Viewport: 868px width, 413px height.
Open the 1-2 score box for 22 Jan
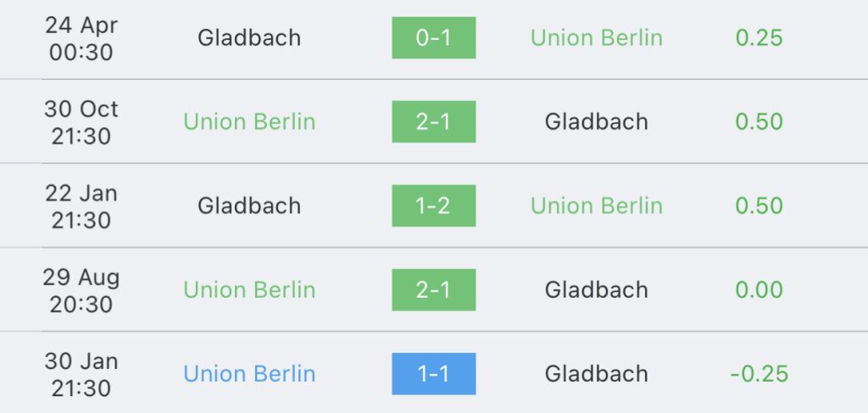[x=433, y=206]
